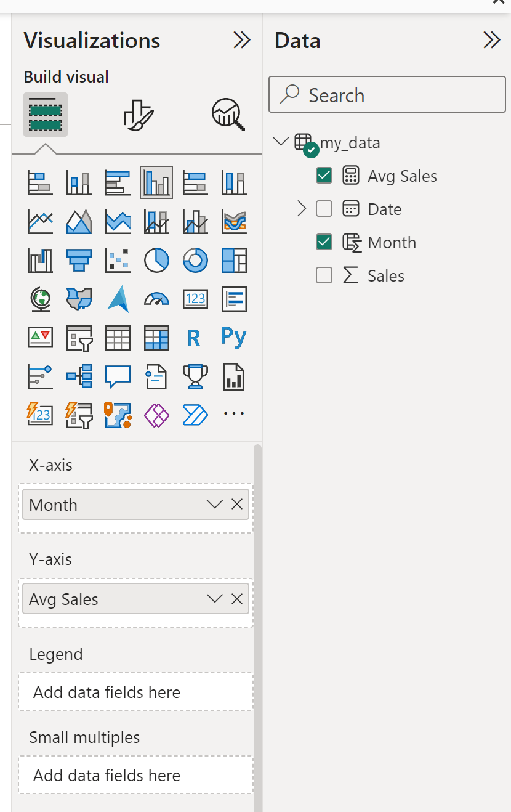Select the Scatter chart visual

click(118, 260)
